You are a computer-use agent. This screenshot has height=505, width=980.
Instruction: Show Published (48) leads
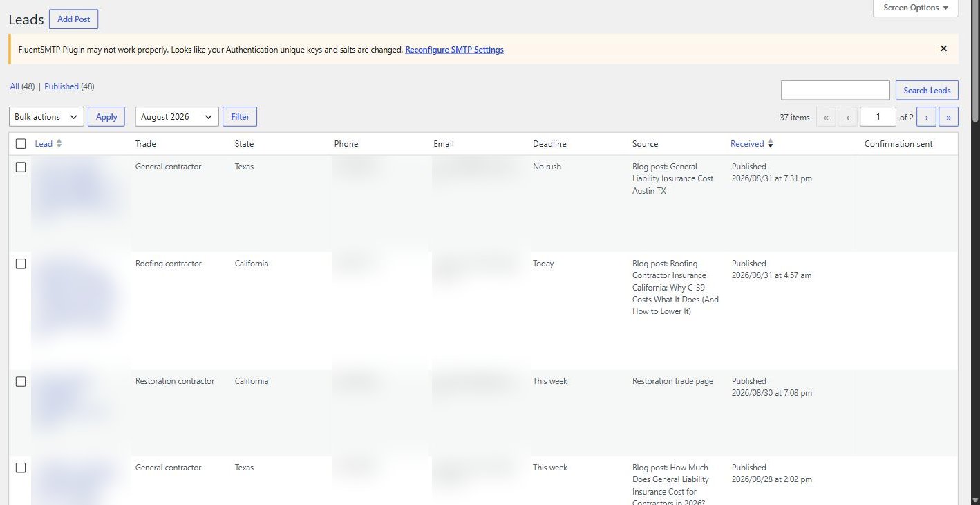coord(69,86)
